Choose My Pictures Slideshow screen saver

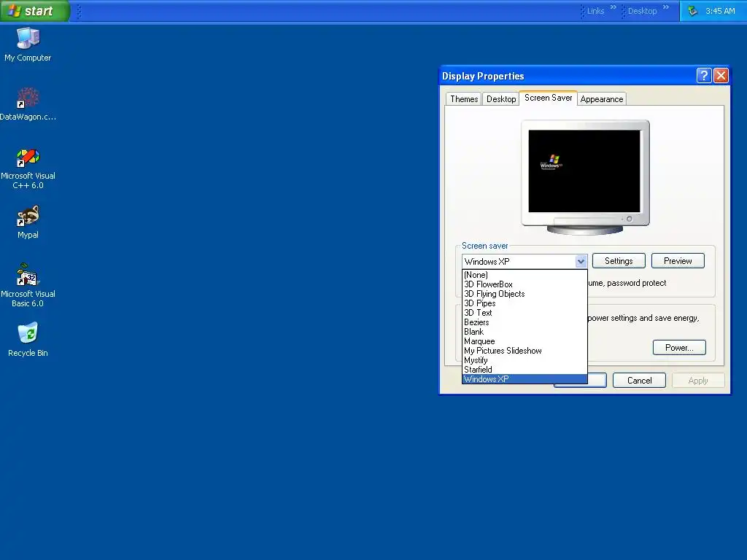point(525,351)
